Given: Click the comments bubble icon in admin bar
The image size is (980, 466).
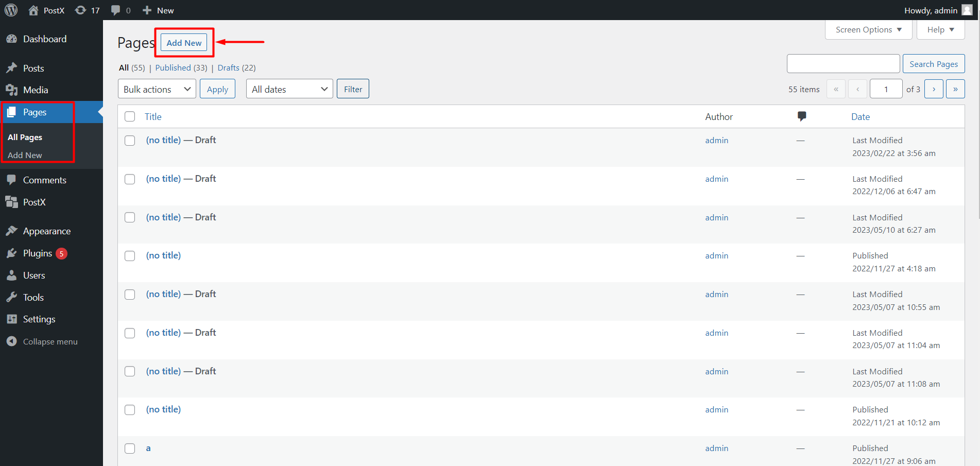Looking at the screenshot, I should [x=116, y=10].
